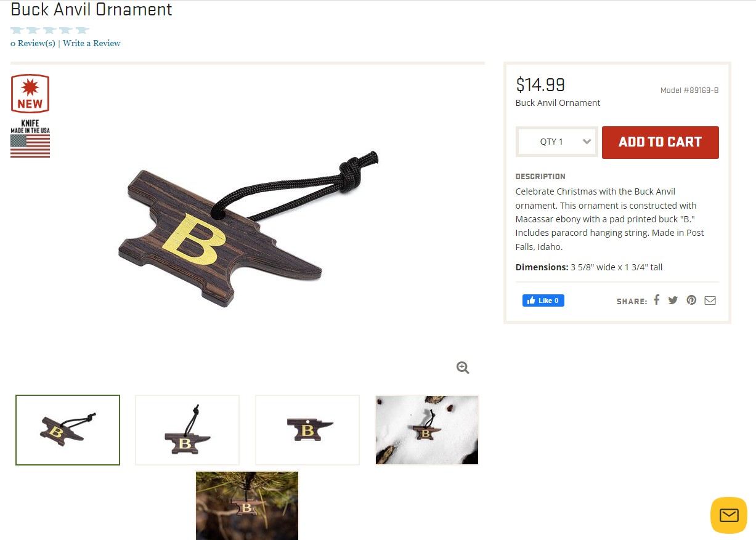Open the yellow chat envelope widget
Screen dimensions: 756x540
(x=729, y=515)
